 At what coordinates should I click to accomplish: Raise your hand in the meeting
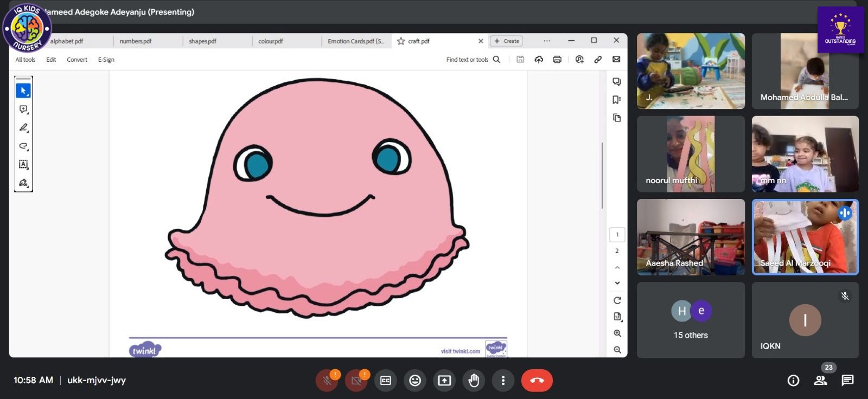tap(474, 381)
